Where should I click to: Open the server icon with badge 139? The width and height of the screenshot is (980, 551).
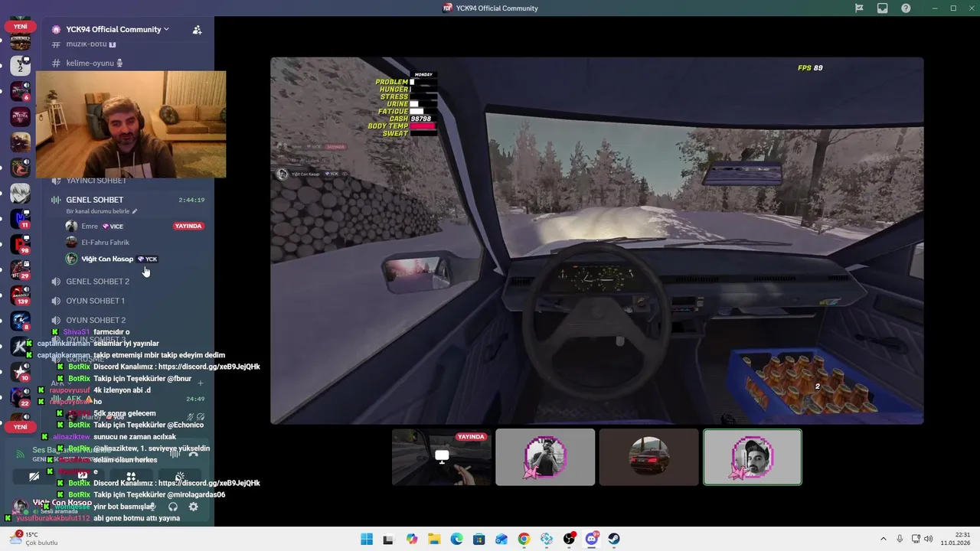(x=20, y=295)
